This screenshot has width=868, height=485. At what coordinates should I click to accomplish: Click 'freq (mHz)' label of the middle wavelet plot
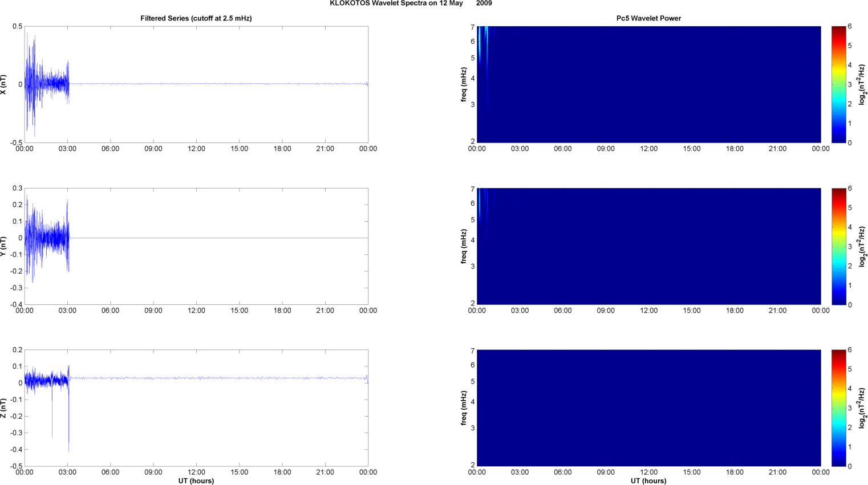(x=464, y=246)
